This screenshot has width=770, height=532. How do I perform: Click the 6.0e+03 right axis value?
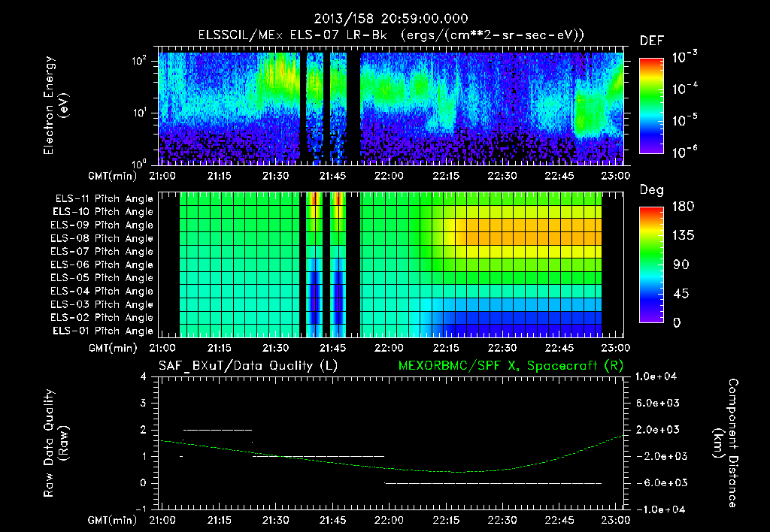(x=657, y=403)
